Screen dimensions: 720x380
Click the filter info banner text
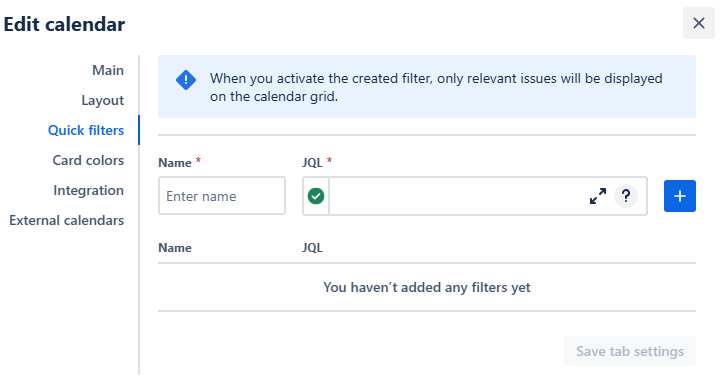point(436,87)
